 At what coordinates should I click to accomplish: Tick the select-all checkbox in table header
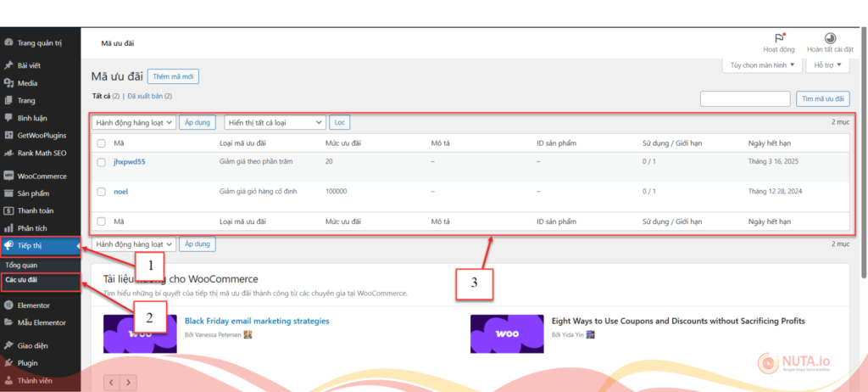pyautogui.click(x=102, y=143)
